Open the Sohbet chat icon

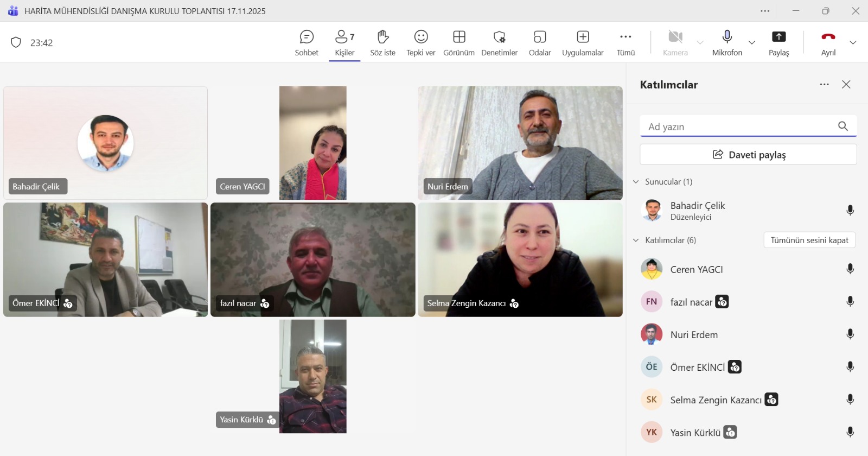(307, 37)
